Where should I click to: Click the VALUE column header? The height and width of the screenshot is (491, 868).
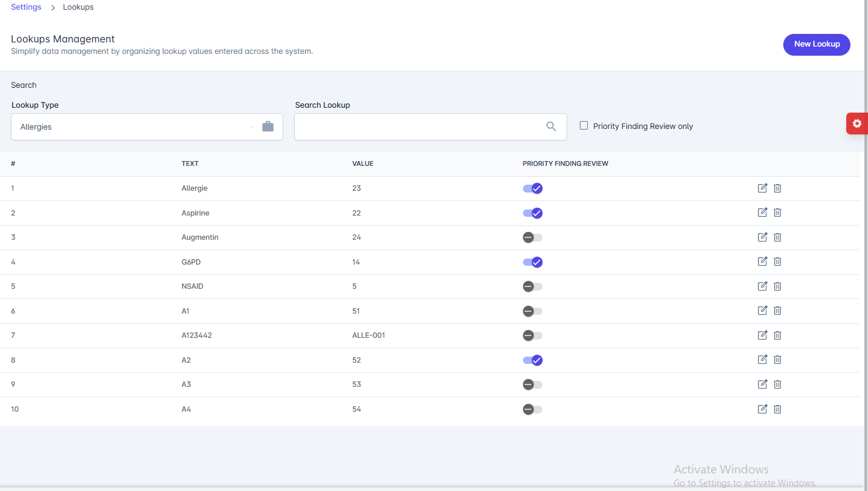coord(363,163)
